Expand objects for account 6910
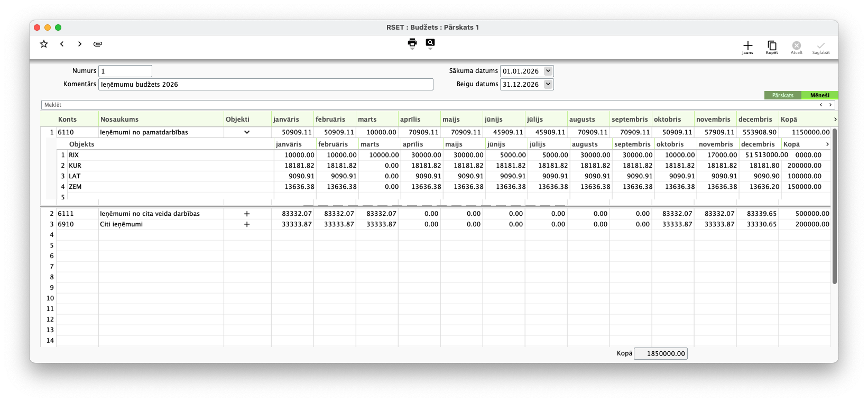 point(247,224)
